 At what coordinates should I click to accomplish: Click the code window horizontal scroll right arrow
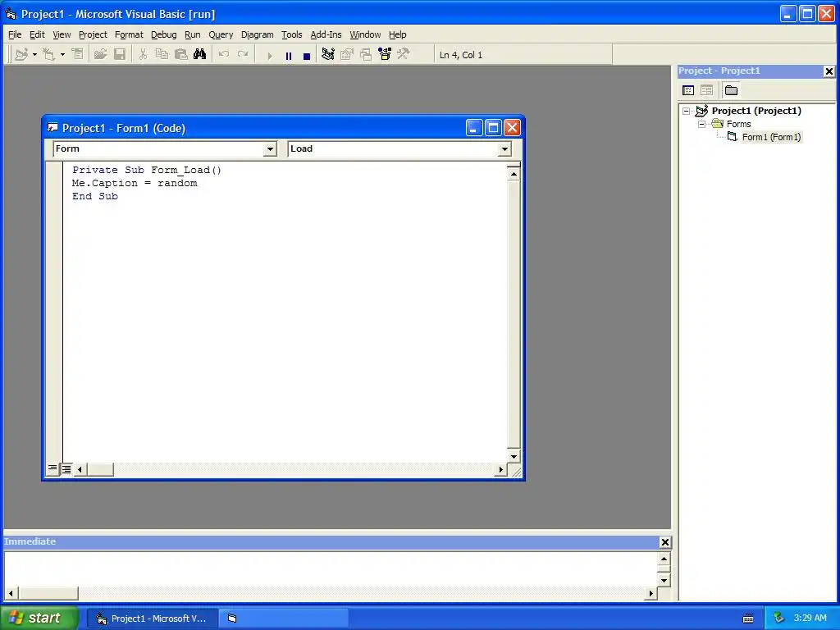pyautogui.click(x=500, y=470)
